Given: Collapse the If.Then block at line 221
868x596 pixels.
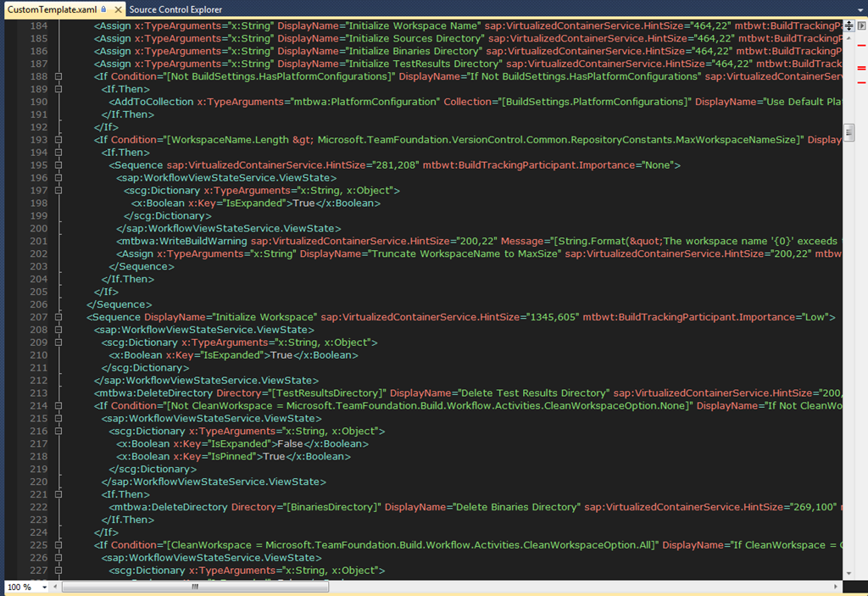Looking at the screenshot, I should [58, 494].
